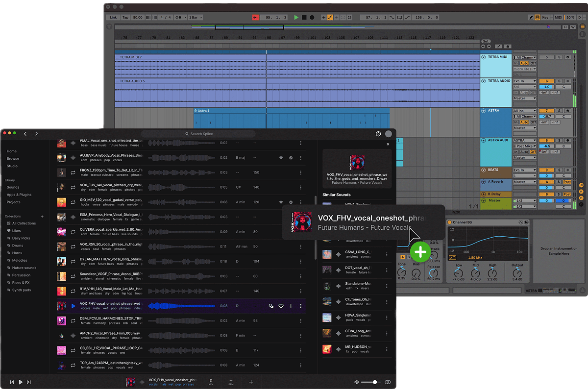Set ASTRA monitor to Auto
Image resolution: width=588 pixels, height=392 pixels.
524,122
